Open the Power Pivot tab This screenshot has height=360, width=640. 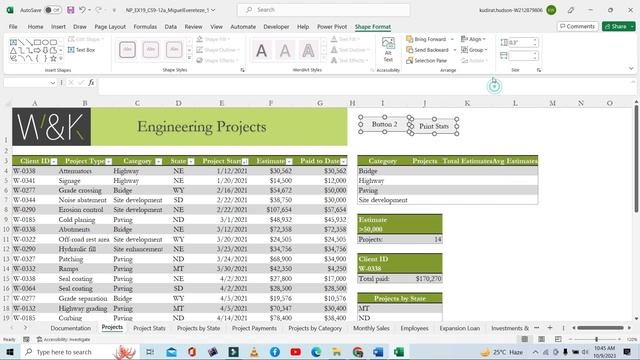point(332,27)
